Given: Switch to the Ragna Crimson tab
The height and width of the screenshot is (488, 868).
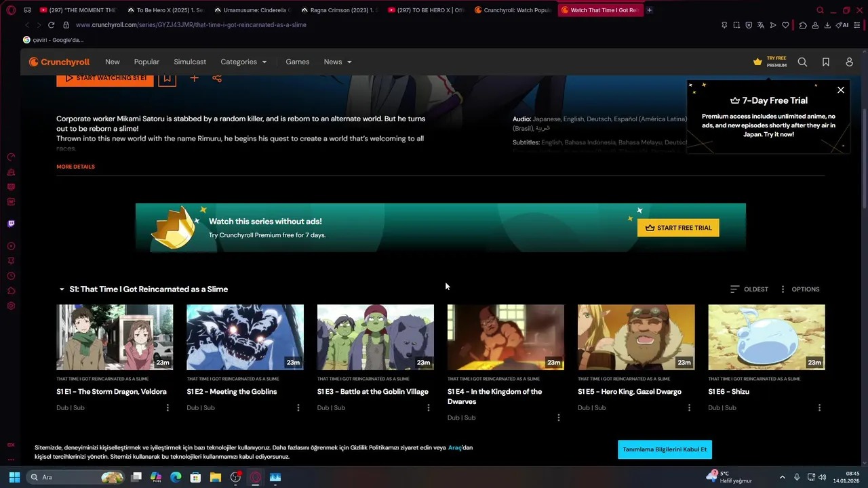Looking at the screenshot, I should click(x=339, y=10).
